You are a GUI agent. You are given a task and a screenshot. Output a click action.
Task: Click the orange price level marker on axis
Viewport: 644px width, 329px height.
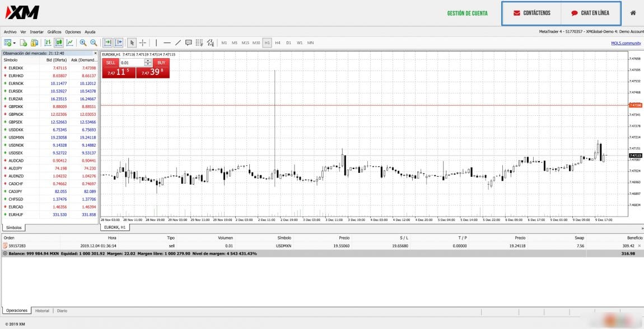[x=635, y=105]
